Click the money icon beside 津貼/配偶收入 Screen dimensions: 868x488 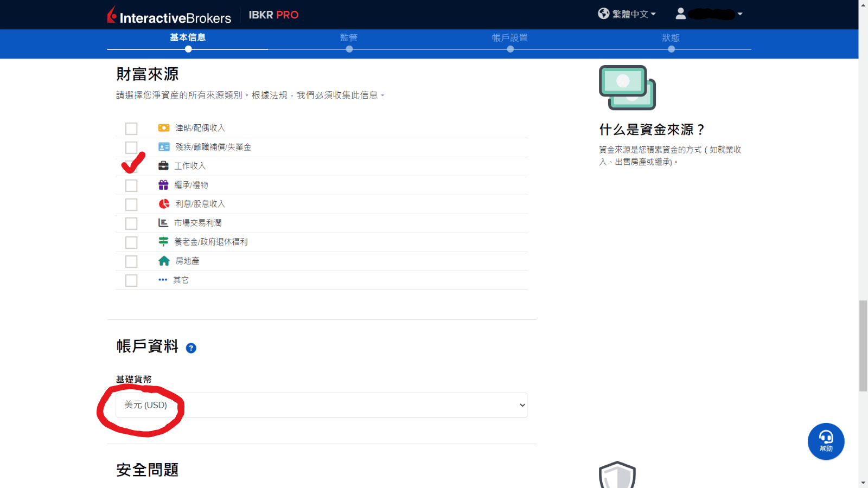[163, 128]
